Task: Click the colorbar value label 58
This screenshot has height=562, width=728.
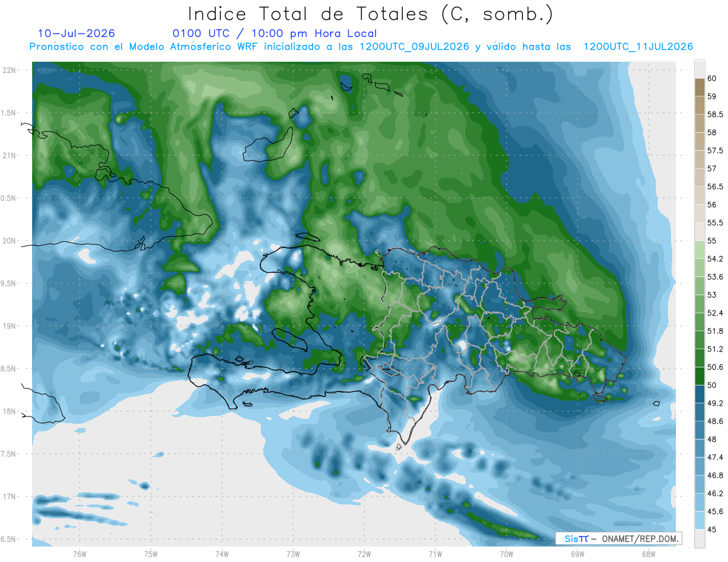Action: (x=712, y=132)
